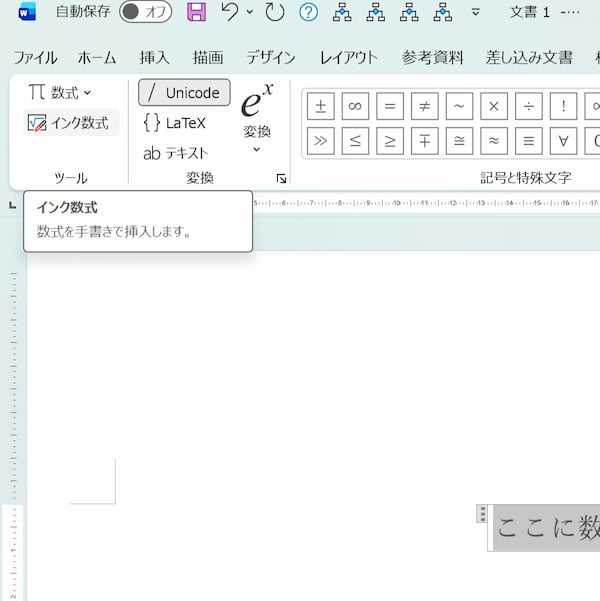Viewport: 600px width, 601px height.
Task: Open the undo history dropdown arrow
Action: pyautogui.click(x=250, y=12)
